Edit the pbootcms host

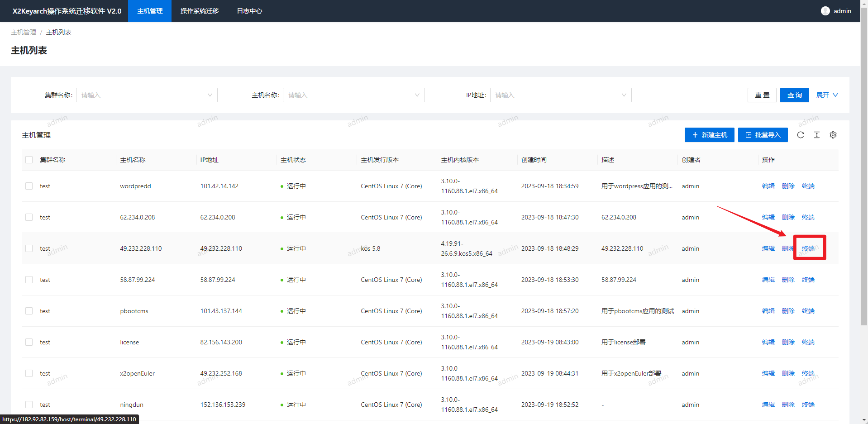[768, 311]
